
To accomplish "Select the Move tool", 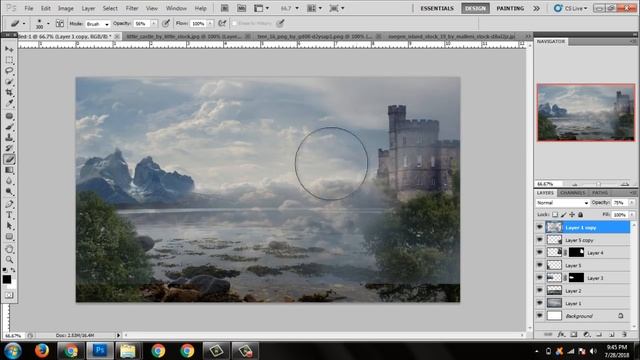I will (9, 49).
